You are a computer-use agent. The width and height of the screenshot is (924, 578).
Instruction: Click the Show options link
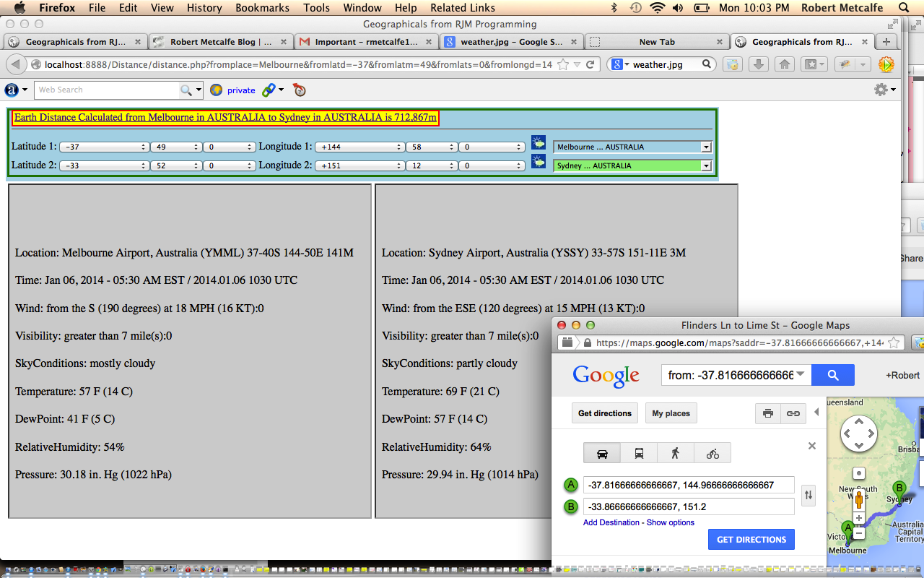[671, 522]
